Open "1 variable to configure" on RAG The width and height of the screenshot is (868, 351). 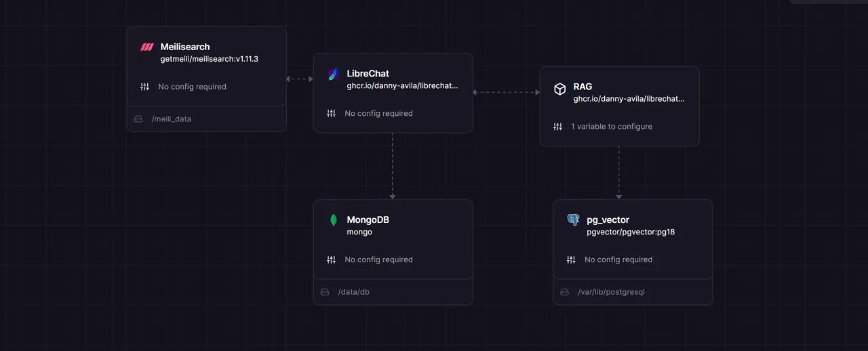pyautogui.click(x=612, y=127)
